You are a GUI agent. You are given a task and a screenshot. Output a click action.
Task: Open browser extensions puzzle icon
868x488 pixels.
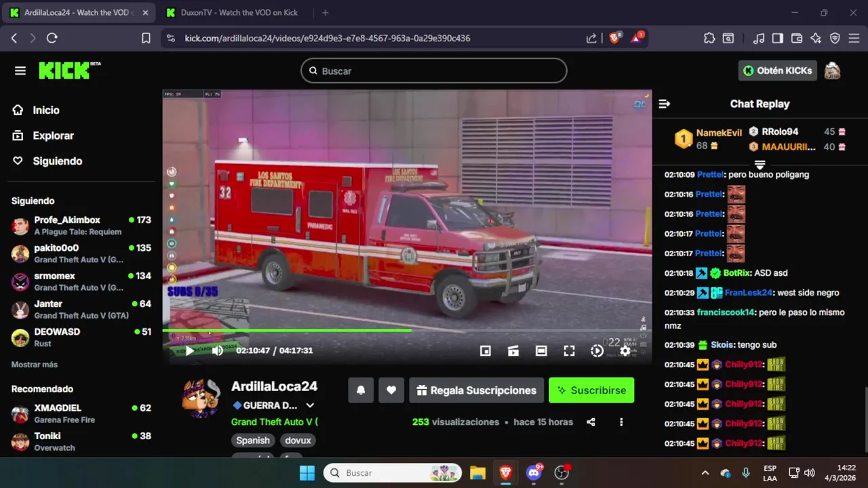pos(709,38)
